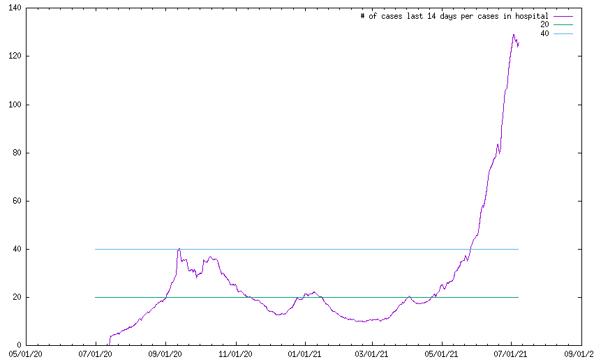
Task: Click the 07/01/21 x-axis date label
Action: click(512, 354)
